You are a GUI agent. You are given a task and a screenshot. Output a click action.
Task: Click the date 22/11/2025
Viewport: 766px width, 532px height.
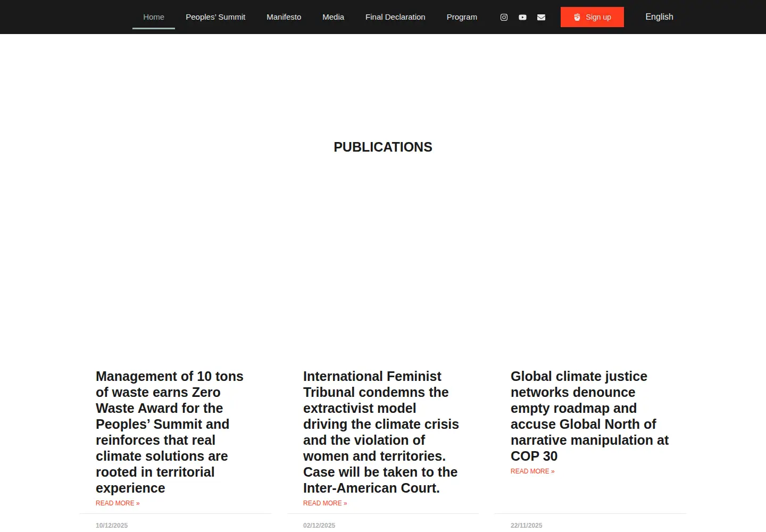[527, 526]
